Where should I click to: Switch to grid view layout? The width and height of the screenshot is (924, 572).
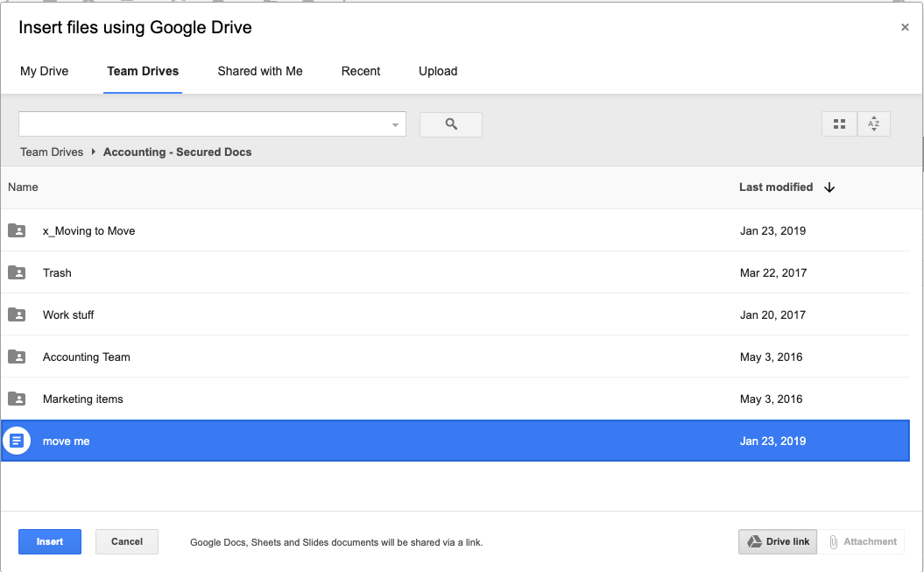coord(838,124)
